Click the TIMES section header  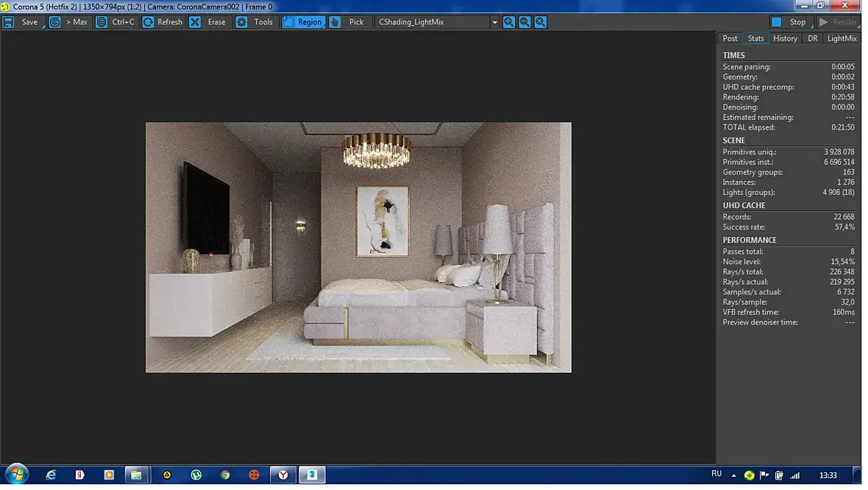[x=733, y=55]
